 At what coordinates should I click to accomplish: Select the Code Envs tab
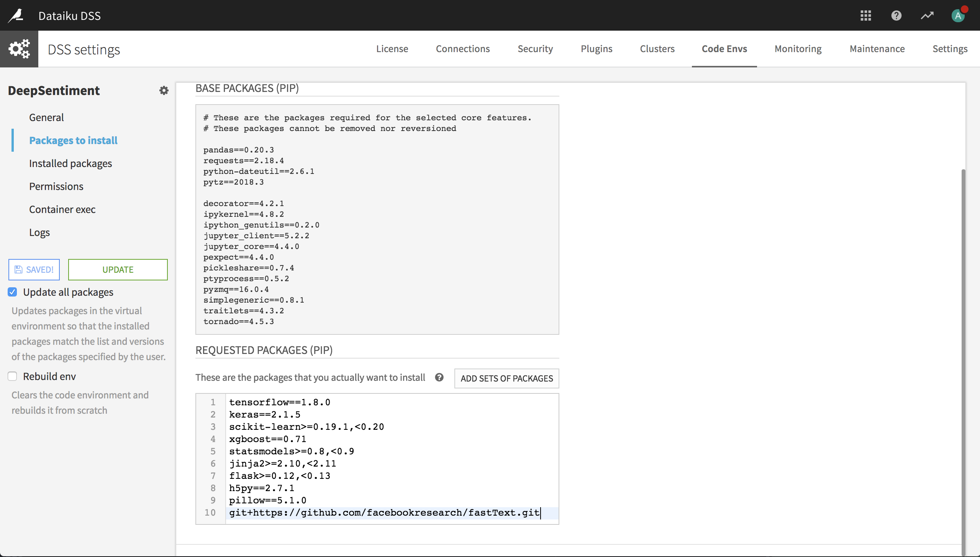click(724, 49)
